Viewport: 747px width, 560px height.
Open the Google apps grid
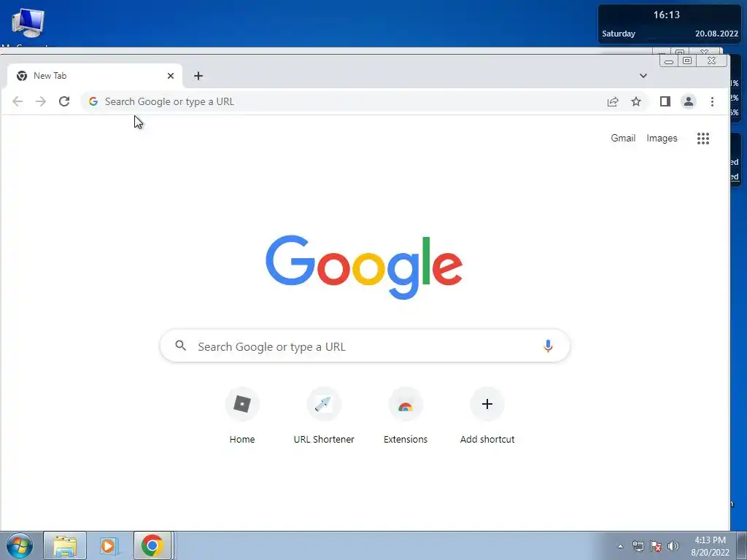pyautogui.click(x=703, y=139)
